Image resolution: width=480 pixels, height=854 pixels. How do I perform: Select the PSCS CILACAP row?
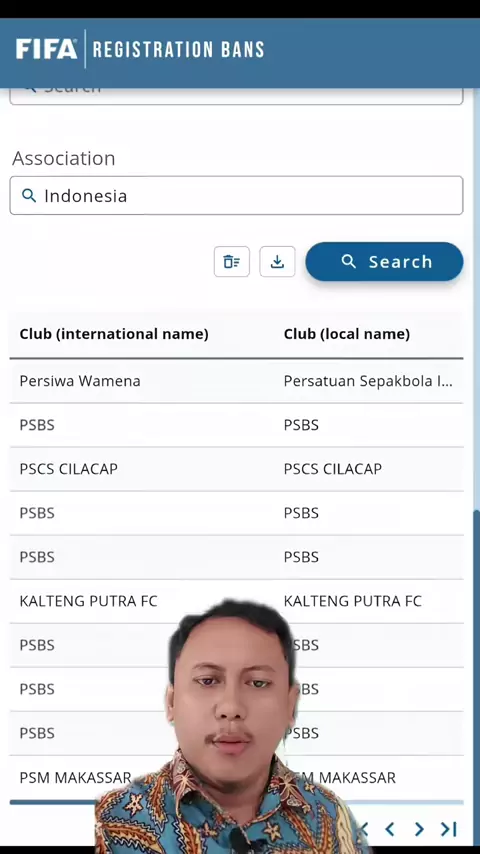236,469
